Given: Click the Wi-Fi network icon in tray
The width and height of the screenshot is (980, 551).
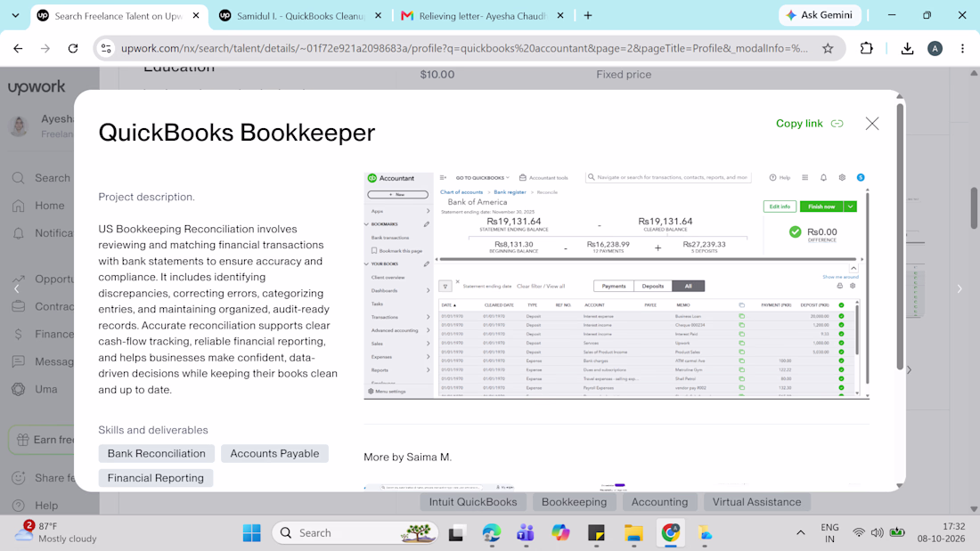Looking at the screenshot, I should (x=859, y=533).
